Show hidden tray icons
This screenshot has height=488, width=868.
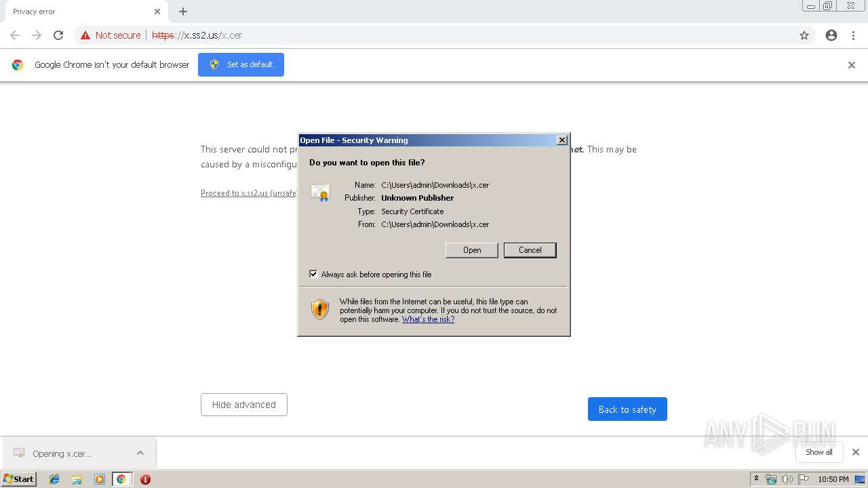point(757,479)
